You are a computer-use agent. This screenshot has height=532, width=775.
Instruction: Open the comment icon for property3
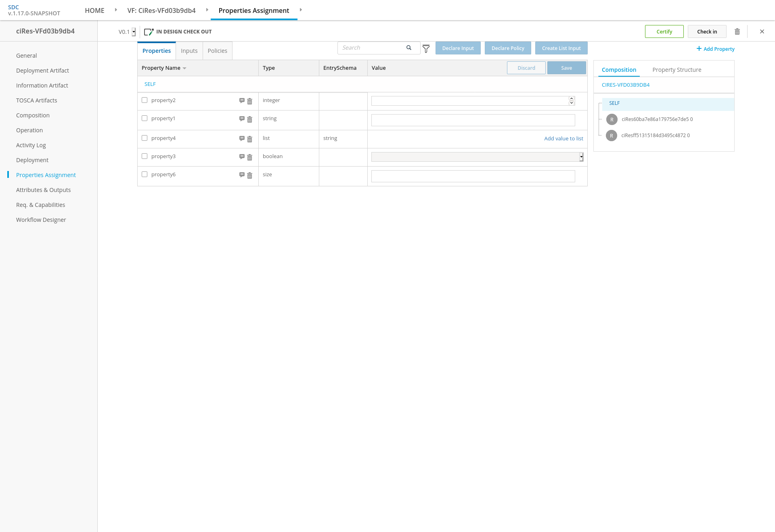(x=242, y=156)
